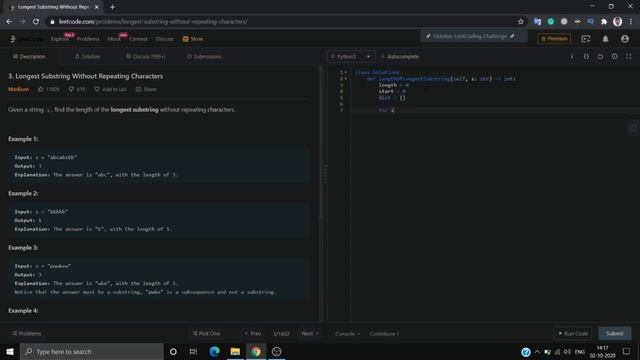The height and width of the screenshot is (360, 640).
Task: Open the Problems list at bottom left
Action: point(27,333)
